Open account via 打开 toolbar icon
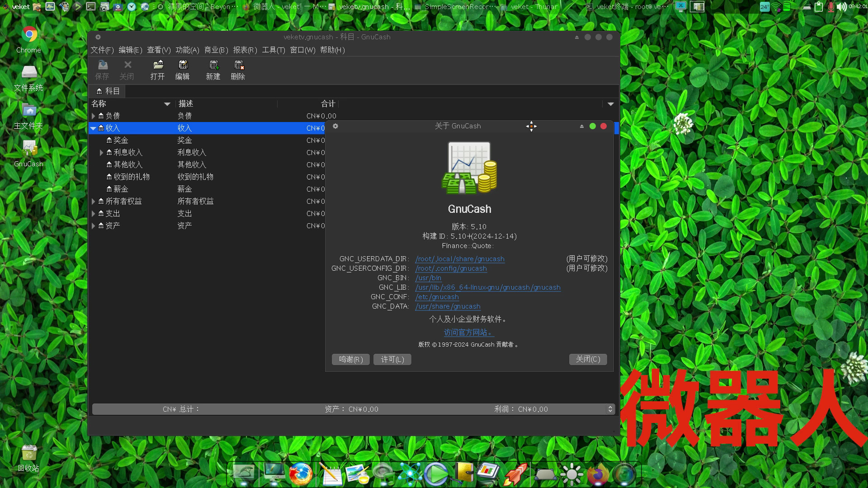The width and height of the screenshot is (868, 488). (x=158, y=70)
